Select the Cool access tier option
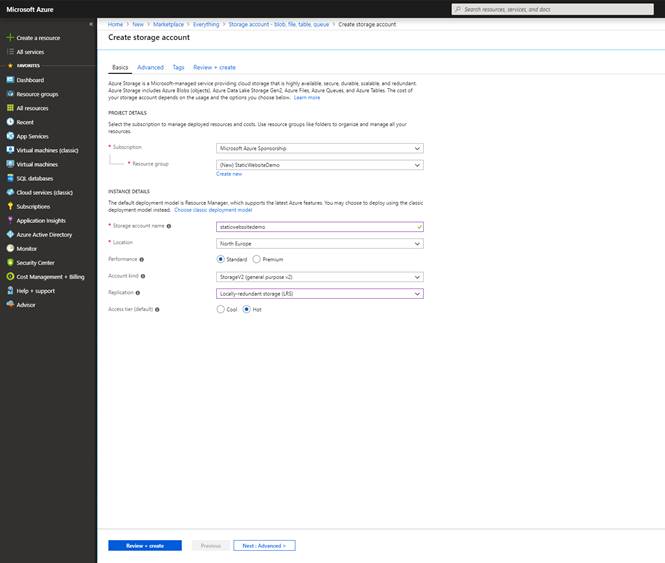Image resolution: width=665 pixels, height=563 pixels. click(221, 309)
